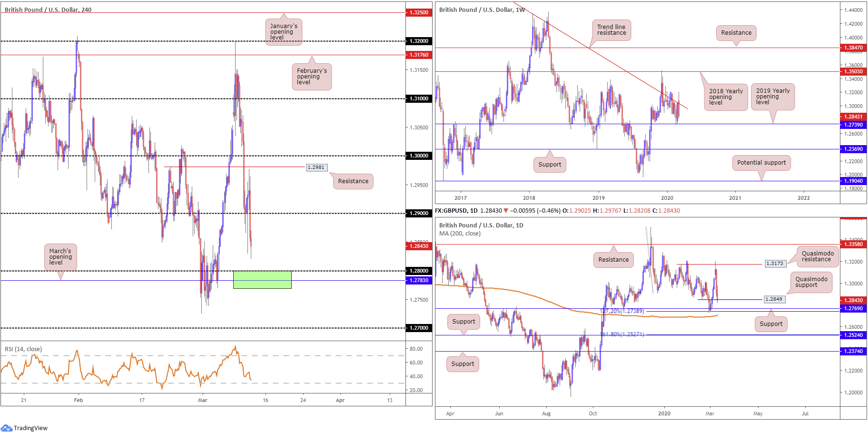
Task: Click the British Pound / U.S. Dollar, 240 title
Action: [48, 10]
